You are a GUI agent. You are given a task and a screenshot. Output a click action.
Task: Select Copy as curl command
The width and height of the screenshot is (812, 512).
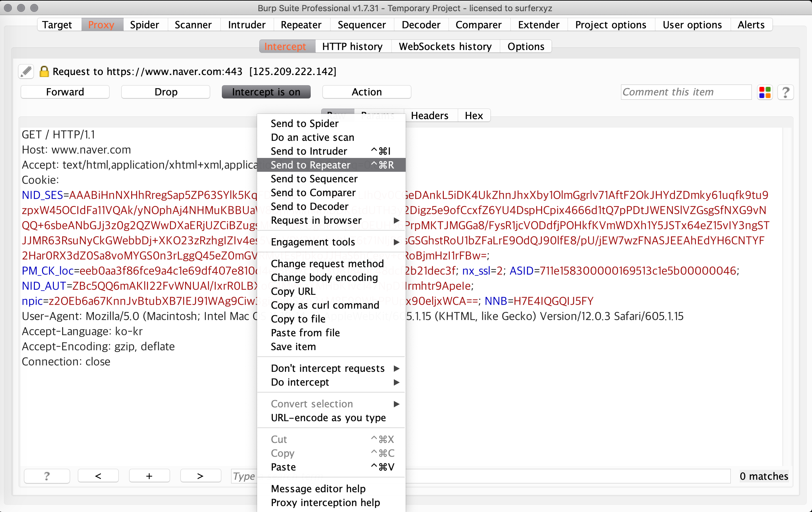[x=325, y=305]
